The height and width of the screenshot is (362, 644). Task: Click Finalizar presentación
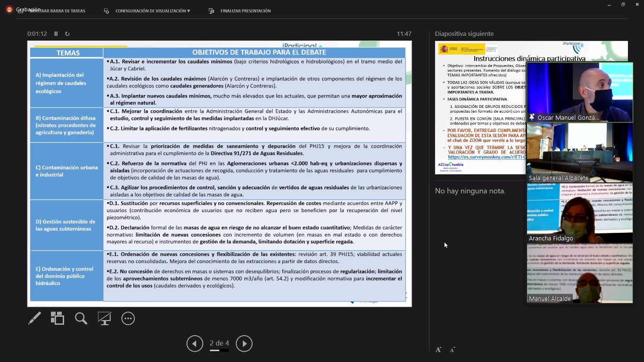pos(246,11)
